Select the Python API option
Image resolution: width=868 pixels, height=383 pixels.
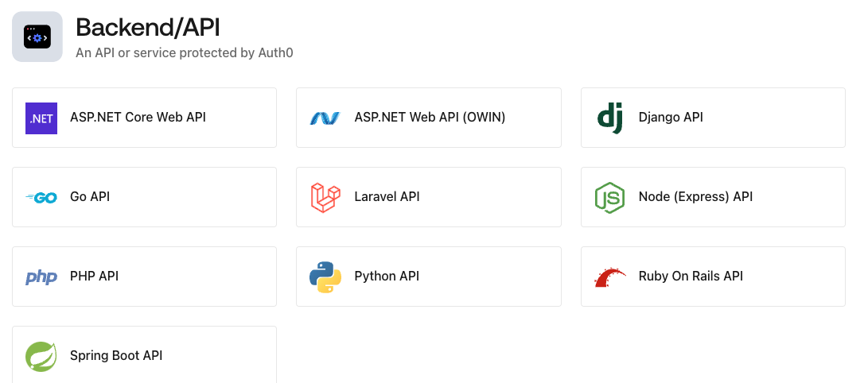(429, 277)
